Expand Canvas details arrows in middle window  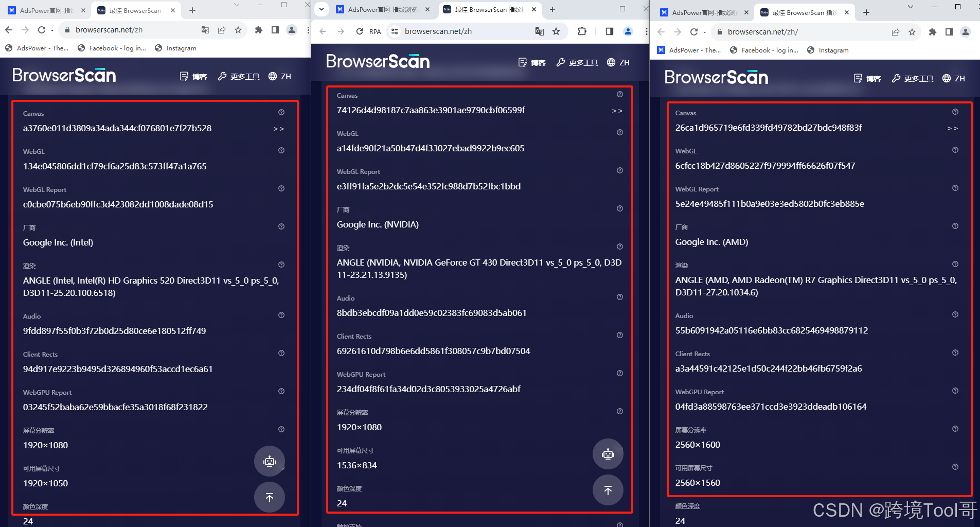coord(617,111)
